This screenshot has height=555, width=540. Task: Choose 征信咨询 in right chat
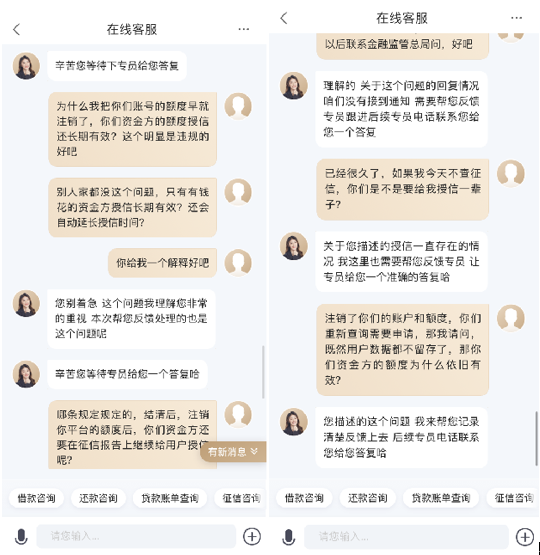coord(513,498)
